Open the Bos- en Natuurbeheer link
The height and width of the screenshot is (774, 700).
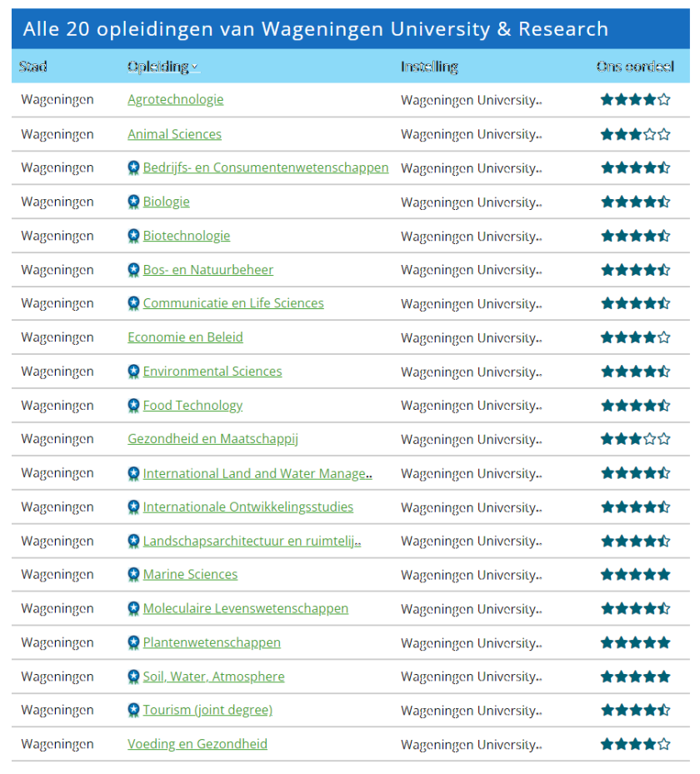click(207, 270)
